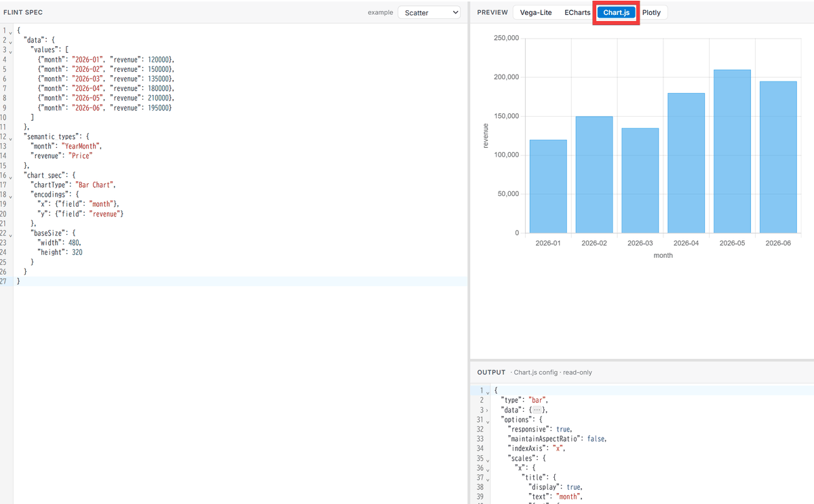The height and width of the screenshot is (504, 814).
Task: Click the "maintainAspectRatio": false output line
Action: coord(557,439)
